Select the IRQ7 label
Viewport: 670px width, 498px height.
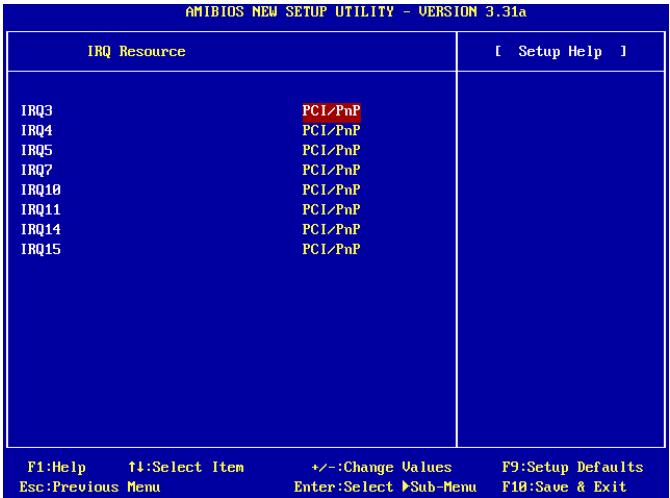[x=37, y=170]
